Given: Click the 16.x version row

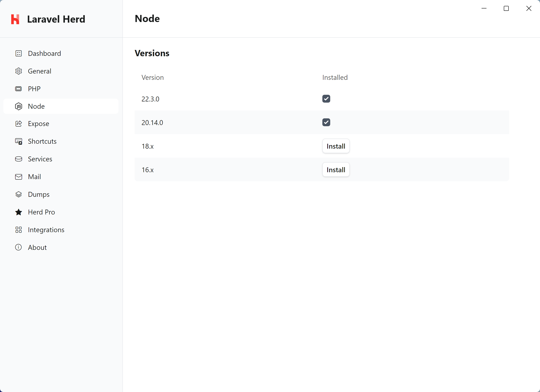Looking at the screenshot, I should click(x=148, y=170).
